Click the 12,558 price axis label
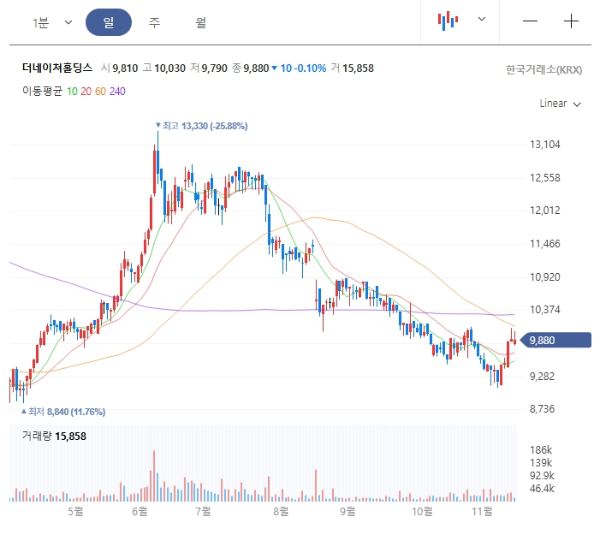The image size is (600, 543). pyautogui.click(x=545, y=178)
